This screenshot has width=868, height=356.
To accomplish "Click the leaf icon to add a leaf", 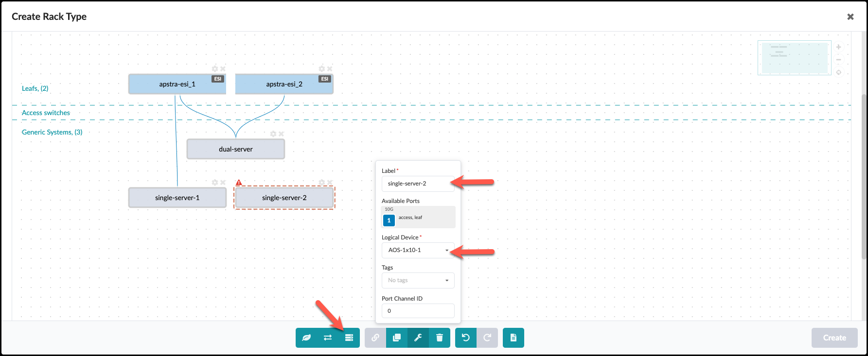I will point(306,338).
